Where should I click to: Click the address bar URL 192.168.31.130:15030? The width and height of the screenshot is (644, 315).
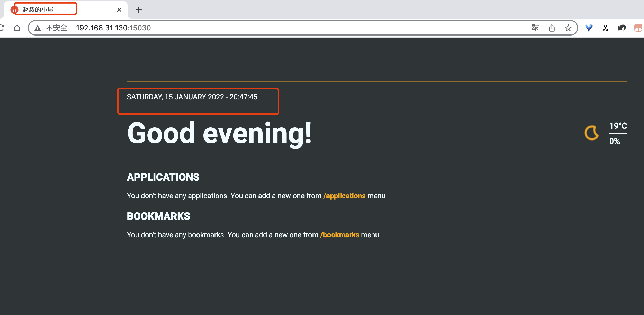pos(113,28)
